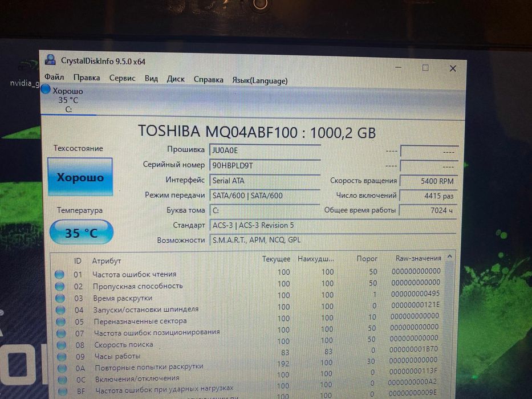Open the Правка menu
This screenshot has height=399, width=532.
click(87, 78)
